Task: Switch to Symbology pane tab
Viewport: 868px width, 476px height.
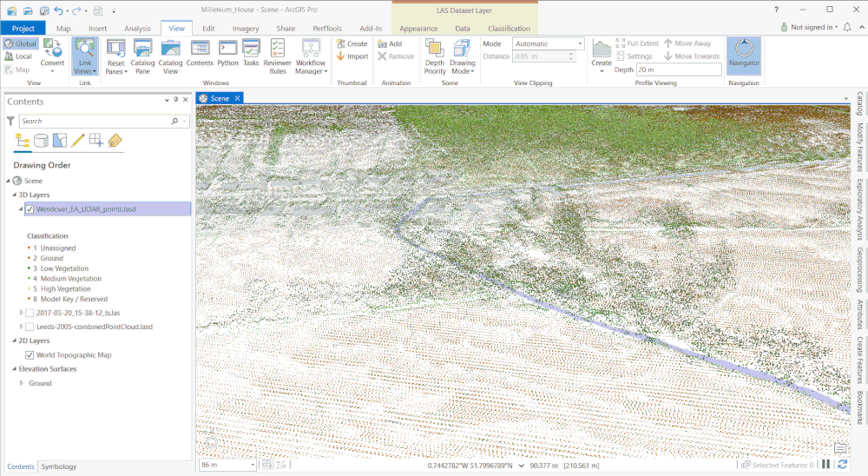Action: pos(59,466)
